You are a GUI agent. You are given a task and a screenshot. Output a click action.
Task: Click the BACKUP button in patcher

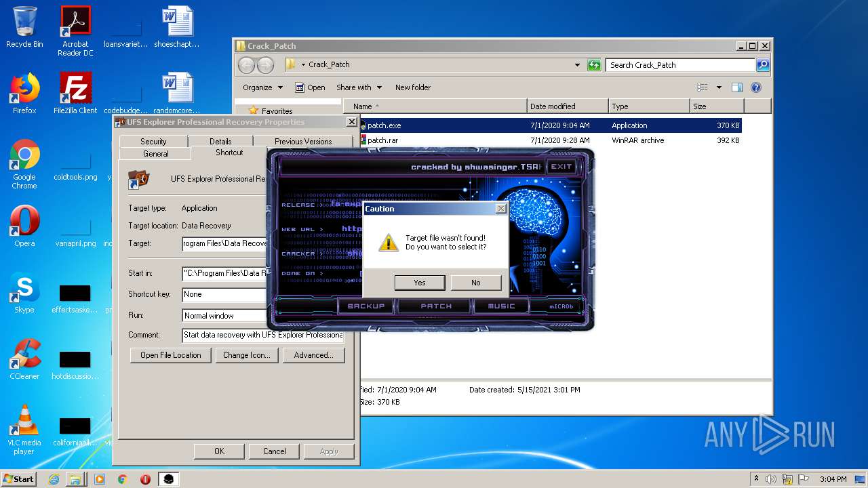click(x=366, y=306)
